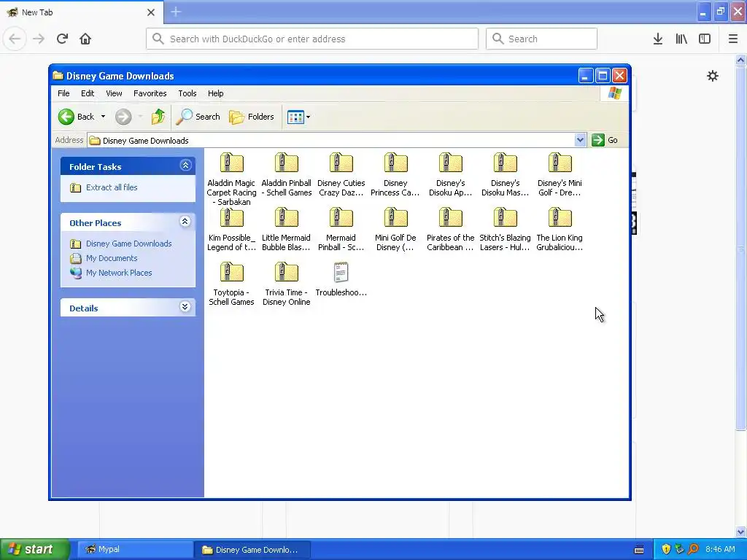
Task: Open the browser hamburger menu
Action: (733, 39)
